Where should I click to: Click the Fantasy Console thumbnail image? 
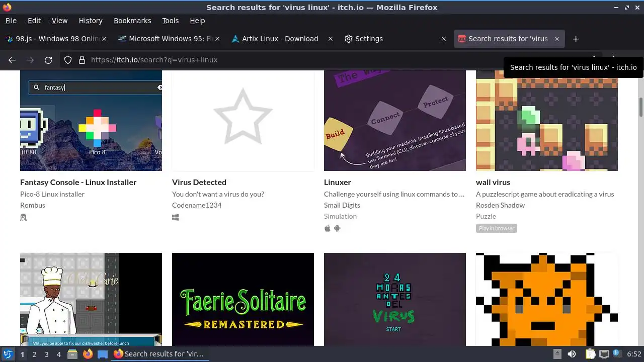coord(91,121)
